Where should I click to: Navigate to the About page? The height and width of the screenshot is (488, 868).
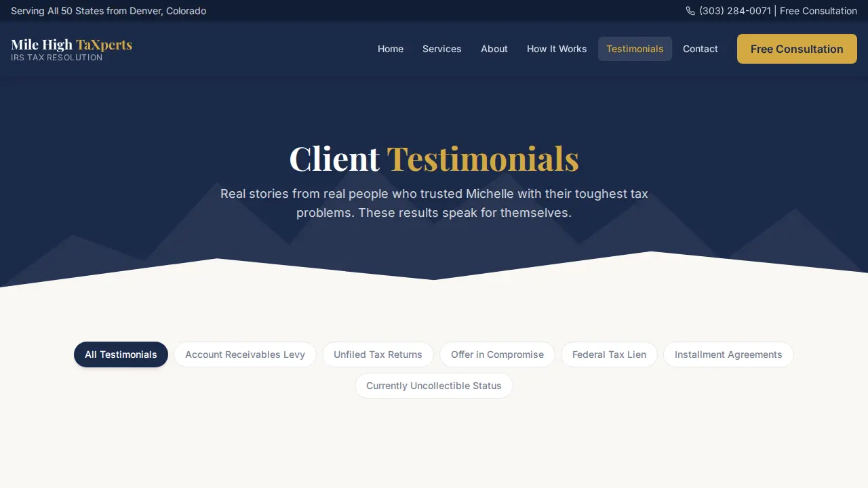(494, 49)
